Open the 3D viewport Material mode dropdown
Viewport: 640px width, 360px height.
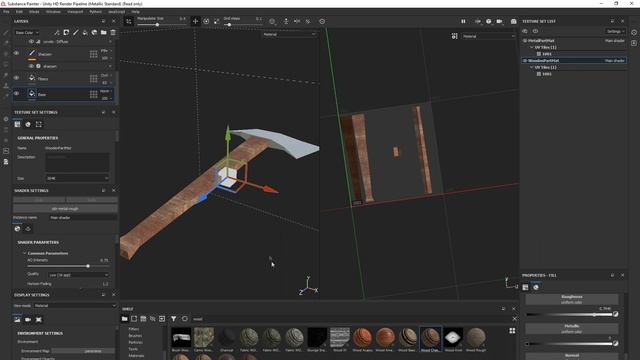(x=289, y=35)
